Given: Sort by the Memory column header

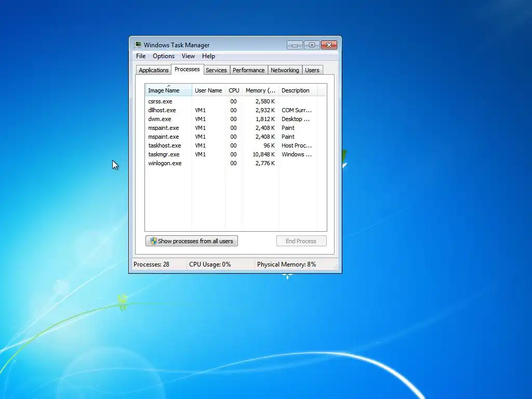Looking at the screenshot, I should coord(260,90).
